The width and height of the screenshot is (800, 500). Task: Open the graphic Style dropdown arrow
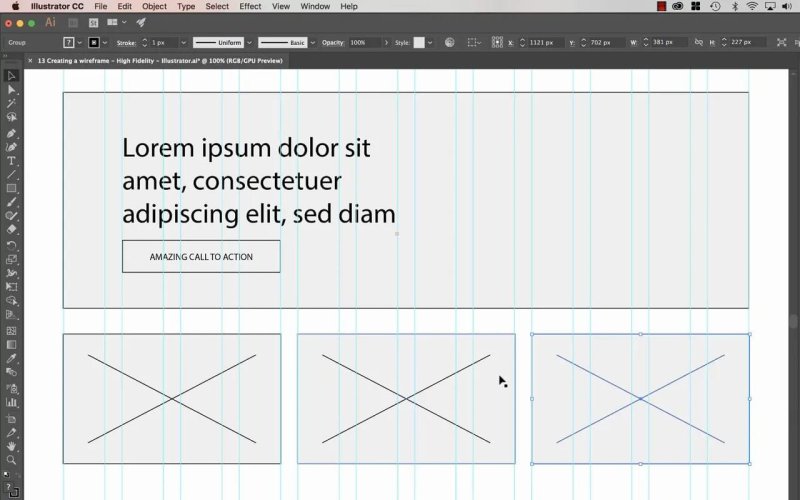430,43
